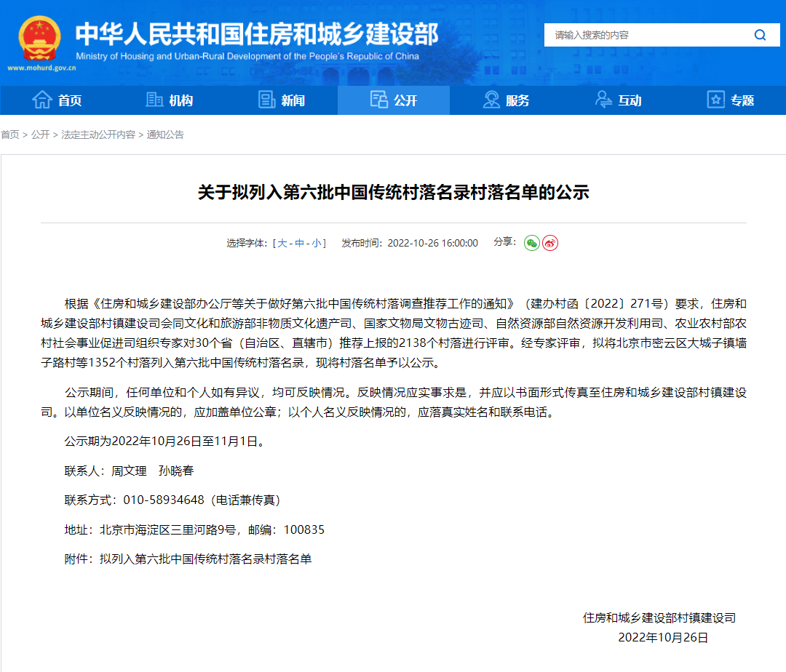Open the 专题 navigation tab

coord(731,100)
